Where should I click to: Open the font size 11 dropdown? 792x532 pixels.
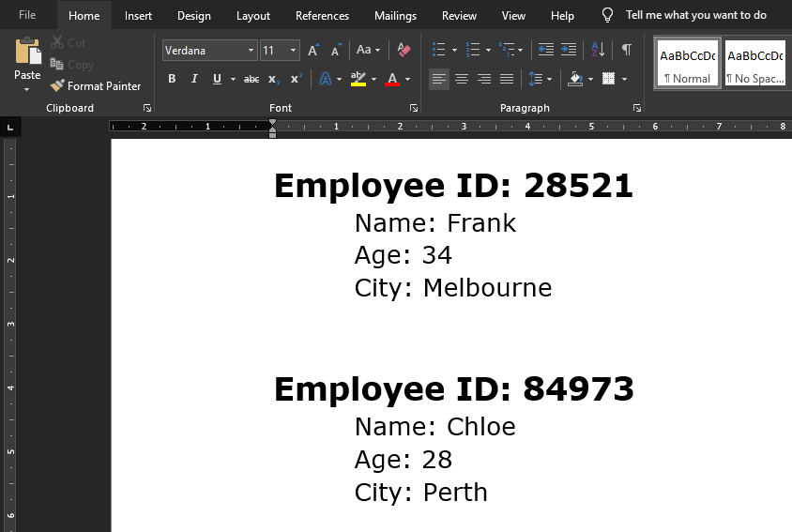(x=294, y=51)
